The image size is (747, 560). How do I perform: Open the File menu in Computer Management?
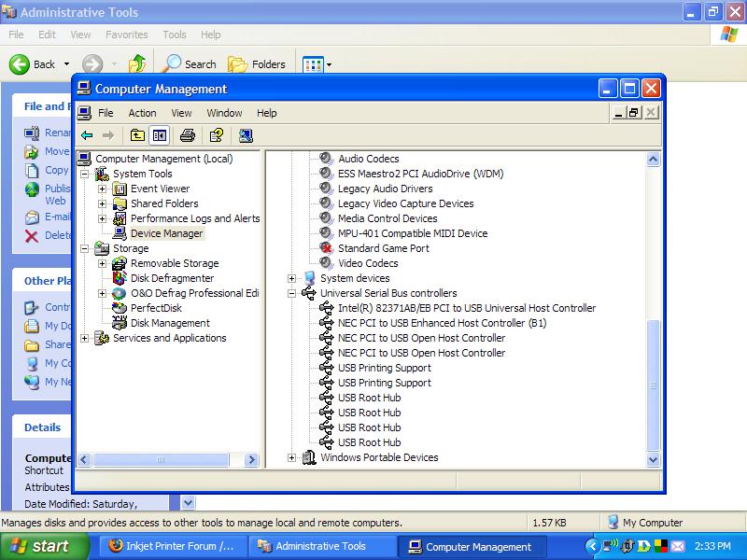[x=106, y=113]
